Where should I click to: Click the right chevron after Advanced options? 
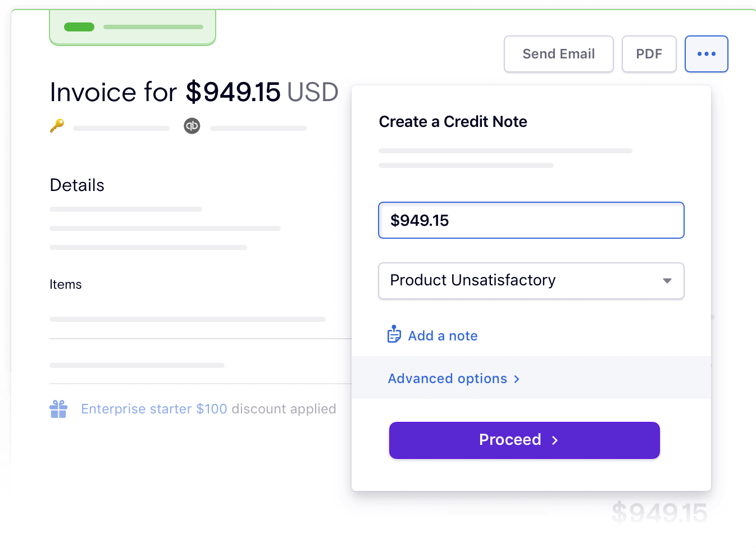coord(517,379)
